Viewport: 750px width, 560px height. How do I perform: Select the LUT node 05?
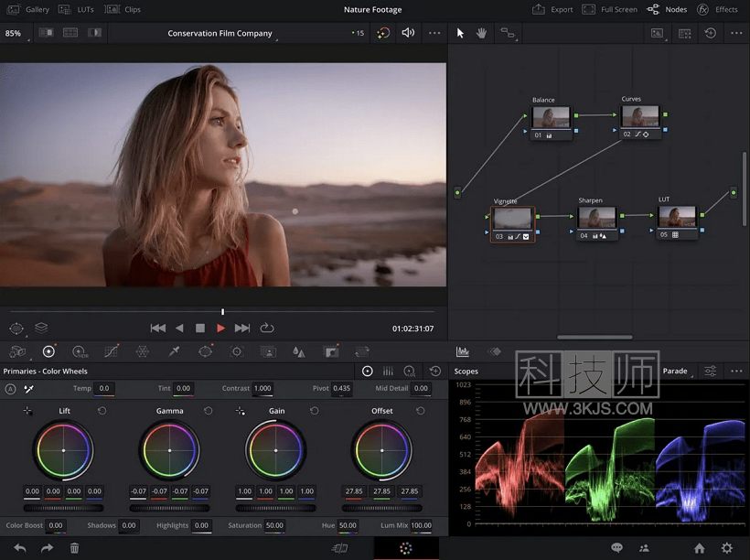pos(677,222)
